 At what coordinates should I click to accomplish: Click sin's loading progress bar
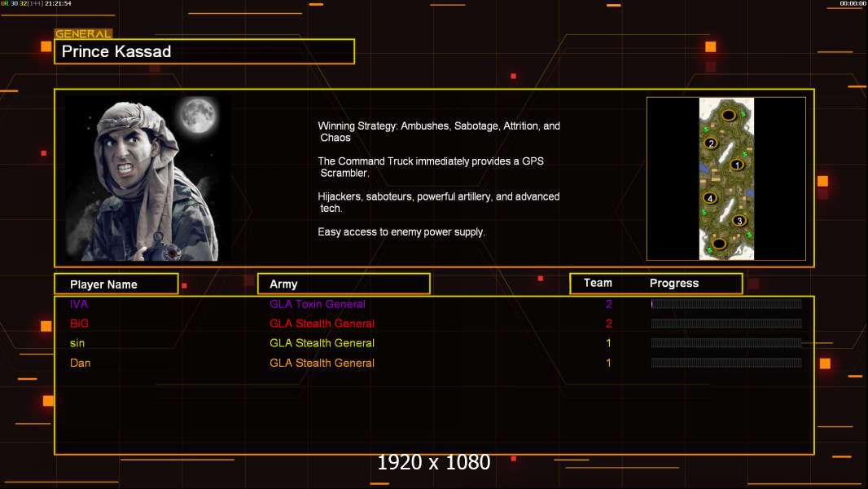(726, 343)
